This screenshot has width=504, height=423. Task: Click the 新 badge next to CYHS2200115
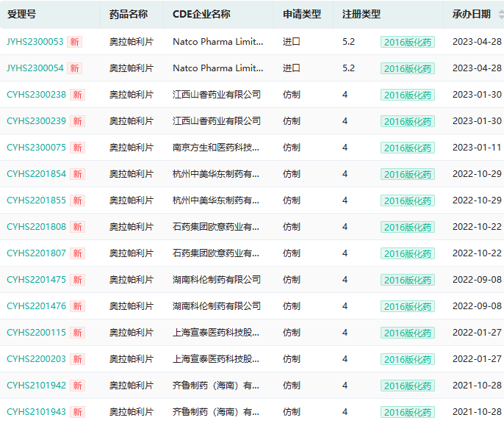[x=77, y=333]
